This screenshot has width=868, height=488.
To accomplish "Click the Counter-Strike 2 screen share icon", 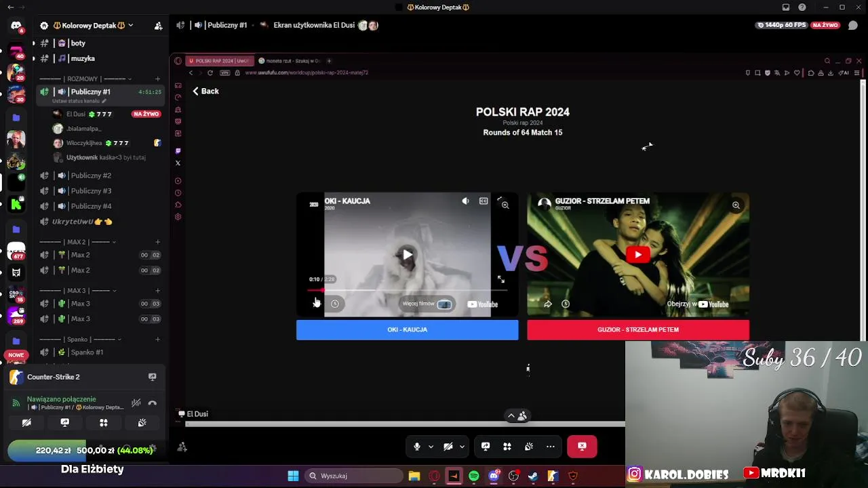I will click(x=152, y=377).
